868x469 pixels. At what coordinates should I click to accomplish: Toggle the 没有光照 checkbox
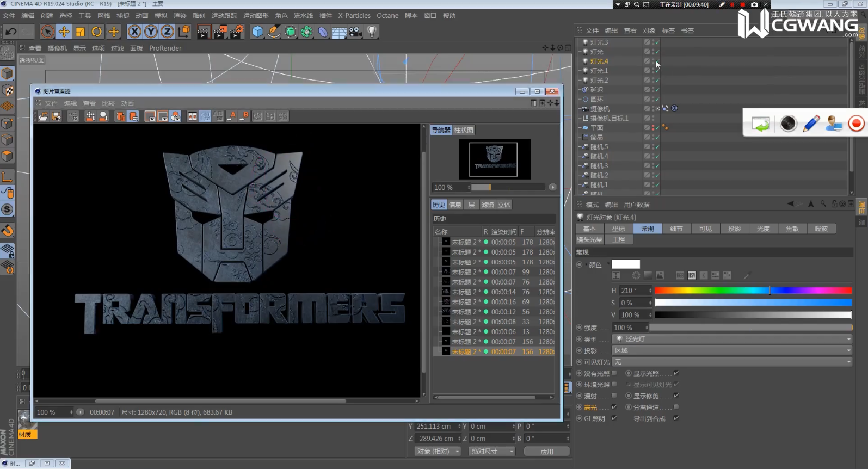pyautogui.click(x=614, y=373)
